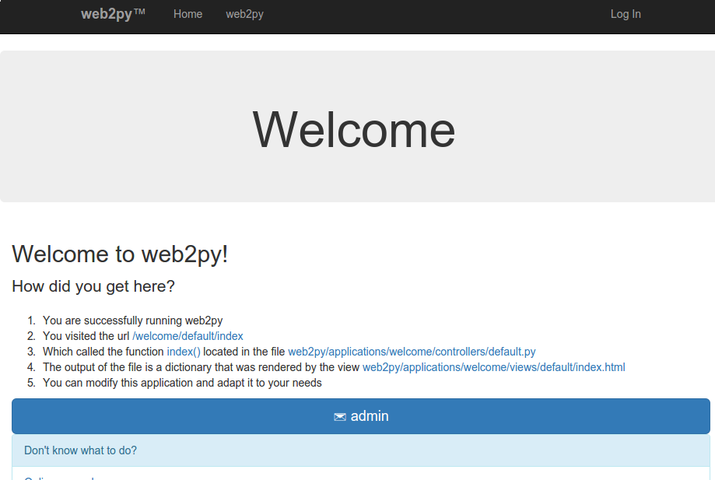Click the "How did you get here?" subheading
This screenshot has width=715, height=480.
point(93,286)
